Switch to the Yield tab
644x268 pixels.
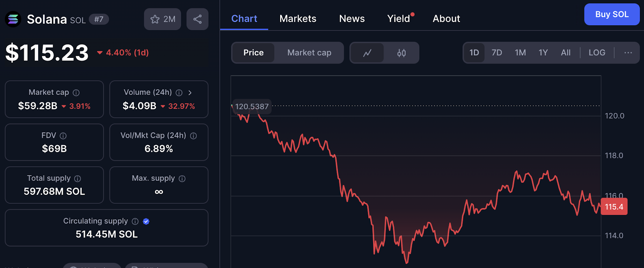click(x=398, y=18)
